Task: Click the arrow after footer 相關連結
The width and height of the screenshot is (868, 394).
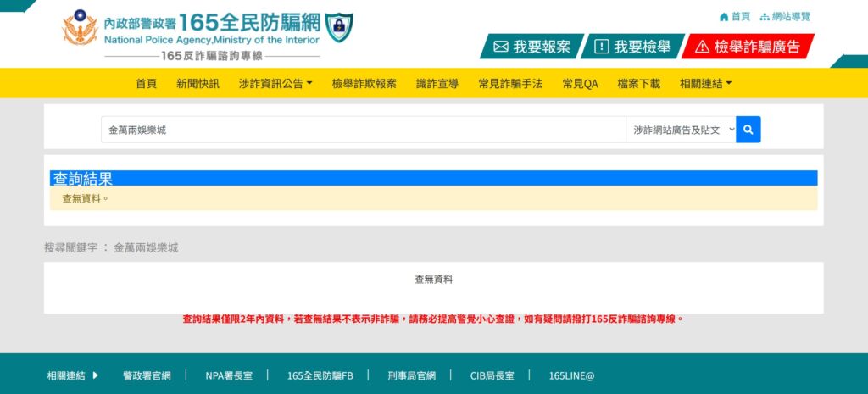Action: 95,375
